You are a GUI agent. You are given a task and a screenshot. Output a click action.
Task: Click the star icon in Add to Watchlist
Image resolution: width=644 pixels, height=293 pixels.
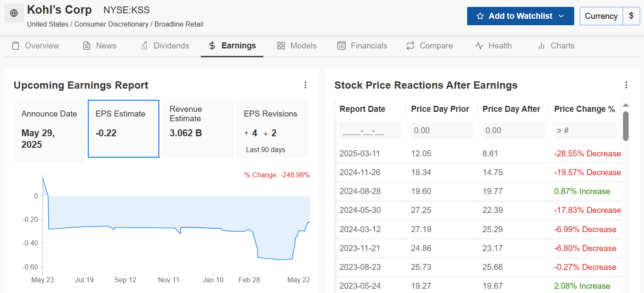(480, 16)
